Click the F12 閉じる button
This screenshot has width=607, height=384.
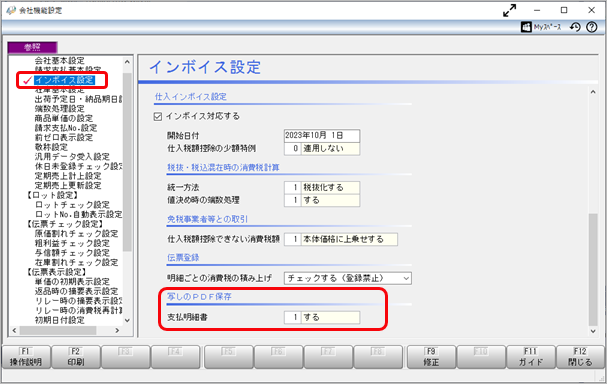[580, 357]
